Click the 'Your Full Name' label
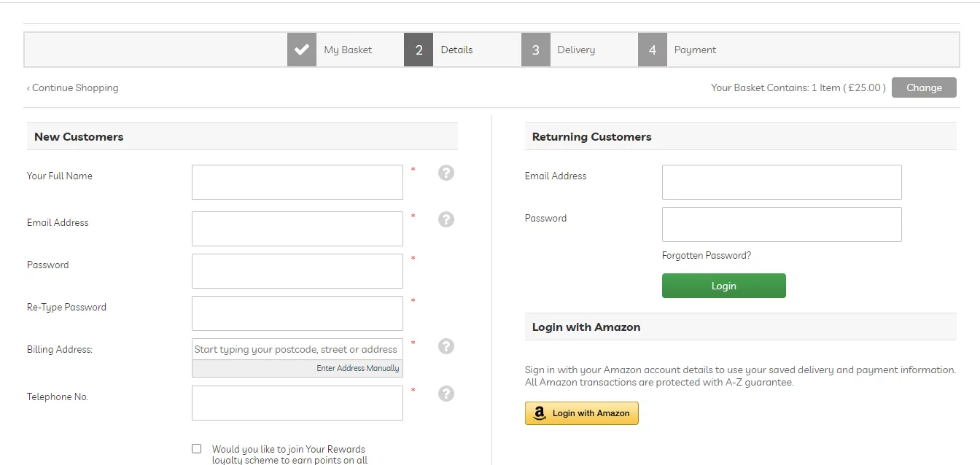This screenshot has height=465, width=980. [x=60, y=176]
